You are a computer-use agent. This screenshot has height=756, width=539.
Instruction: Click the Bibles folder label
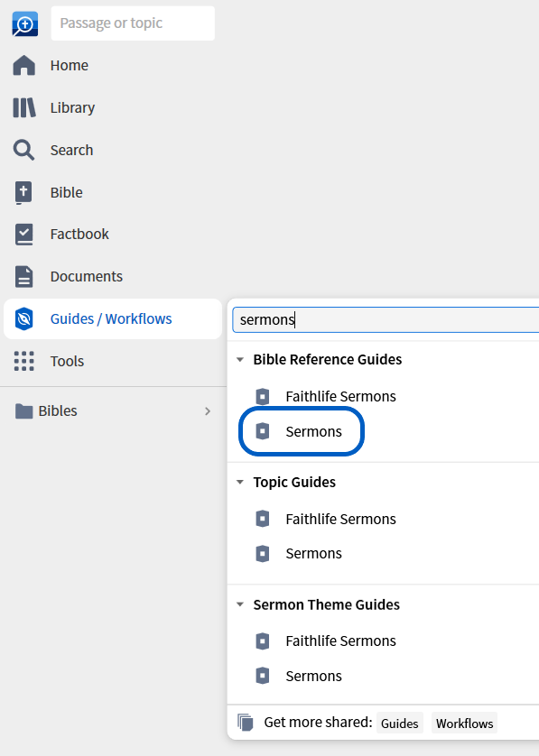[58, 411]
